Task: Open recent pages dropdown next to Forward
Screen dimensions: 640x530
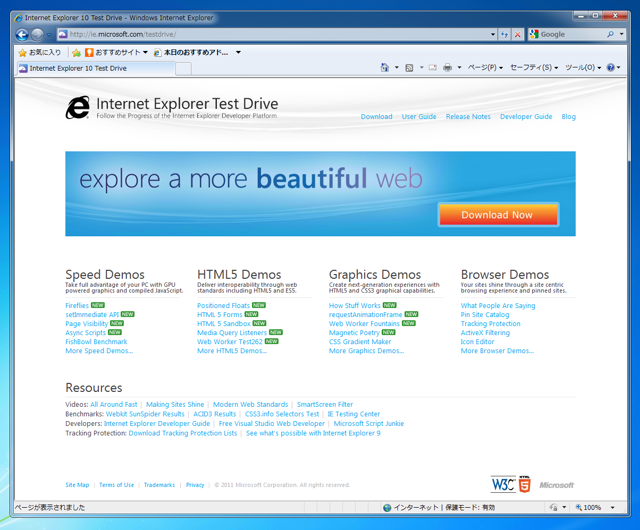Action: point(49,35)
